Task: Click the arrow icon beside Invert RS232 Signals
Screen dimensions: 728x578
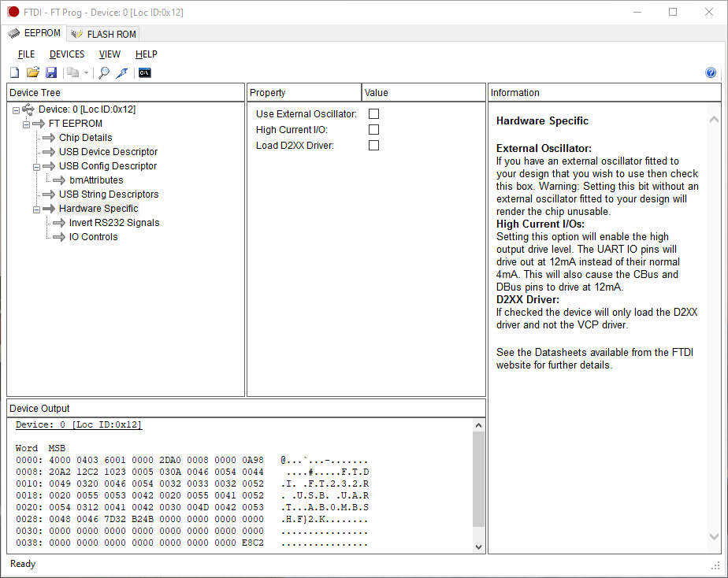Action: tap(59, 223)
